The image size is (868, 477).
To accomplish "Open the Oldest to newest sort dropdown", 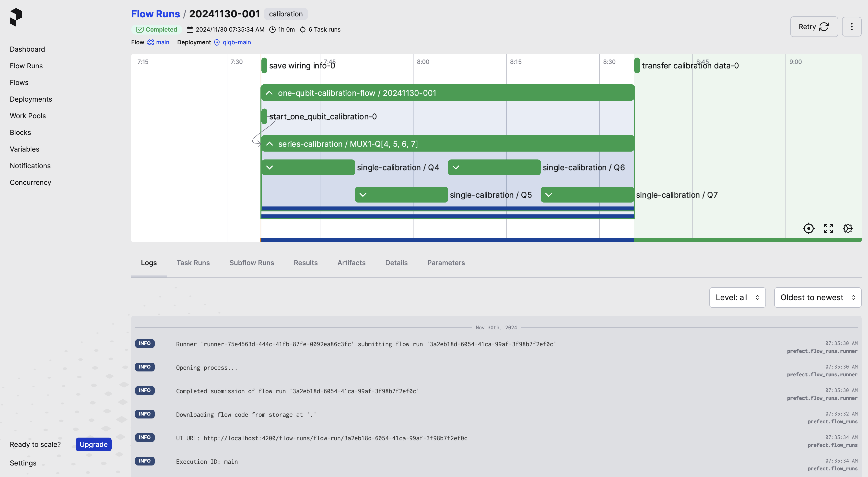I will pos(818,297).
